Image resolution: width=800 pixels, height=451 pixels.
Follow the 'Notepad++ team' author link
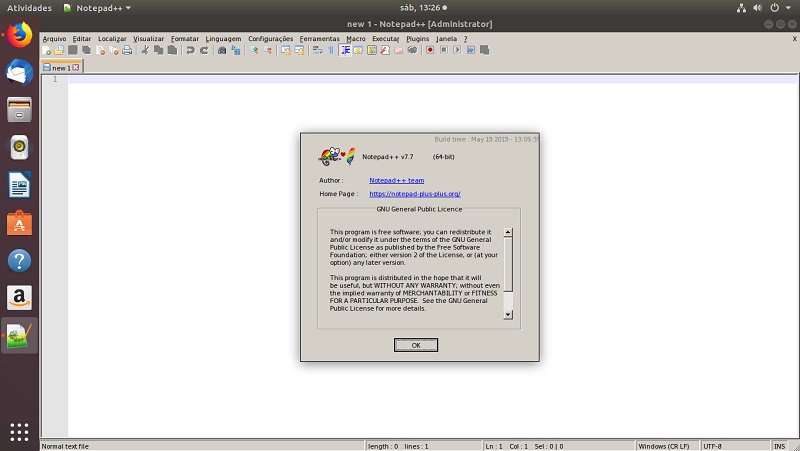point(396,181)
